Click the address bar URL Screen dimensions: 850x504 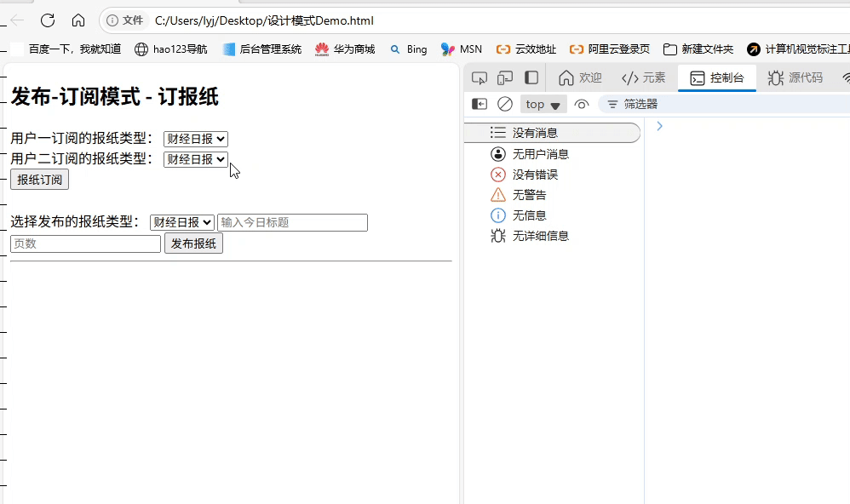pyautogui.click(x=264, y=20)
